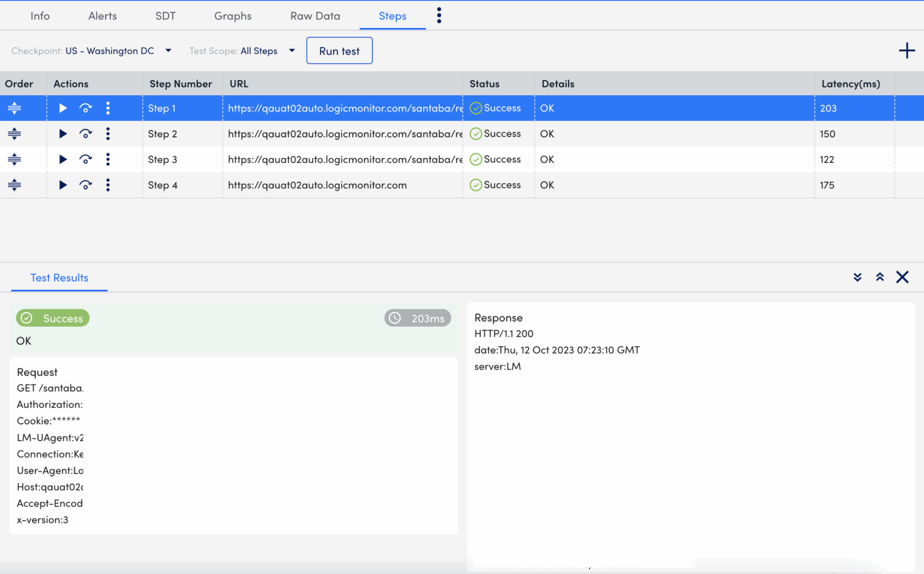Select the Test Results tab

60,278
